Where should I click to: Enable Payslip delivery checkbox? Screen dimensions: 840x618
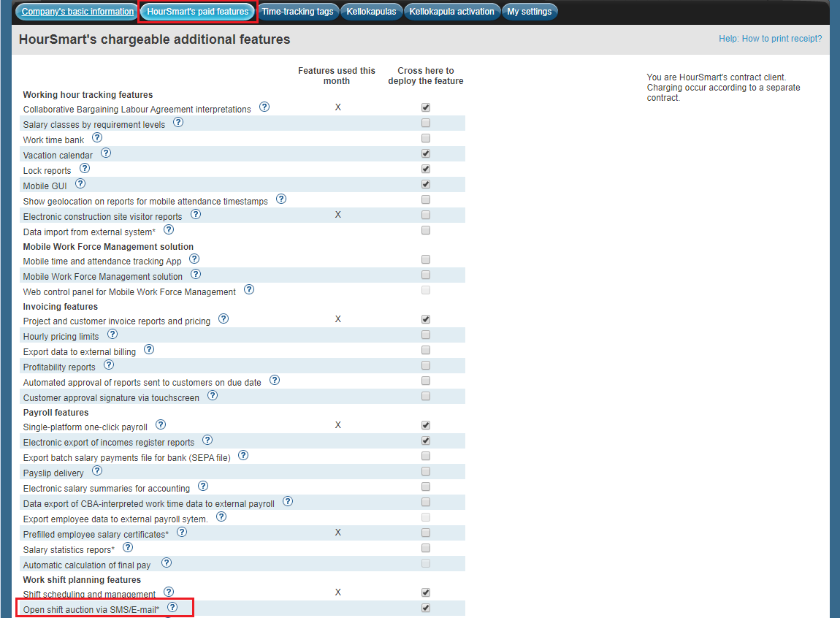(x=426, y=471)
